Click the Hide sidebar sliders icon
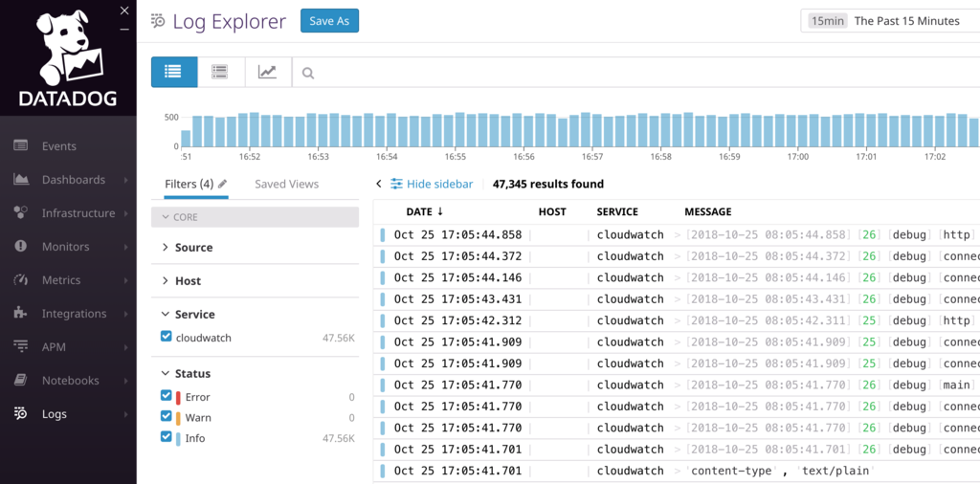Screen dimensions: 980x484 point(397,184)
